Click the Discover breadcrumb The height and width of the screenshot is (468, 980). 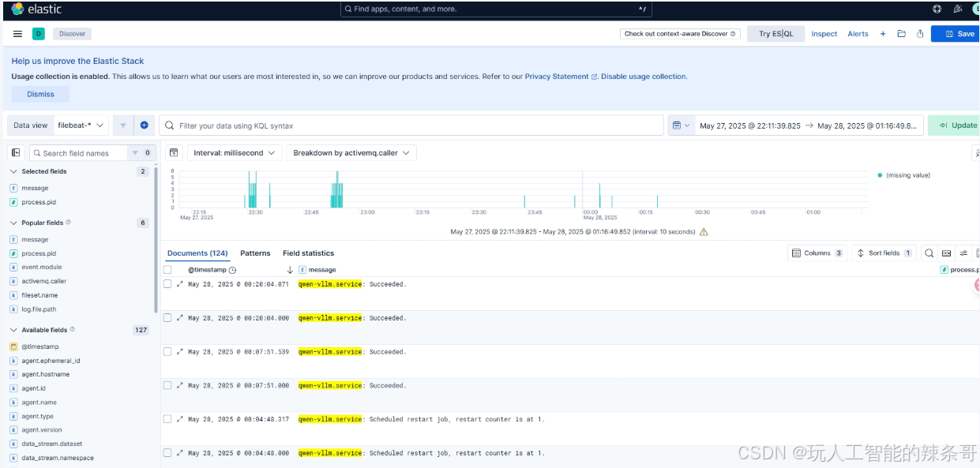[73, 34]
